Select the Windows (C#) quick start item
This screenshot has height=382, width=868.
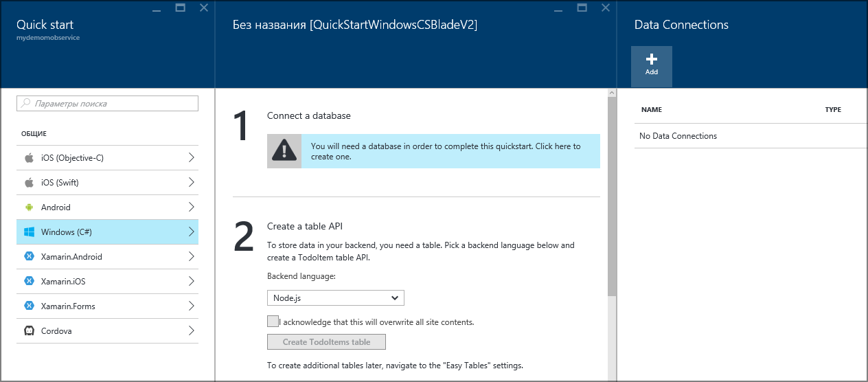[x=107, y=232]
